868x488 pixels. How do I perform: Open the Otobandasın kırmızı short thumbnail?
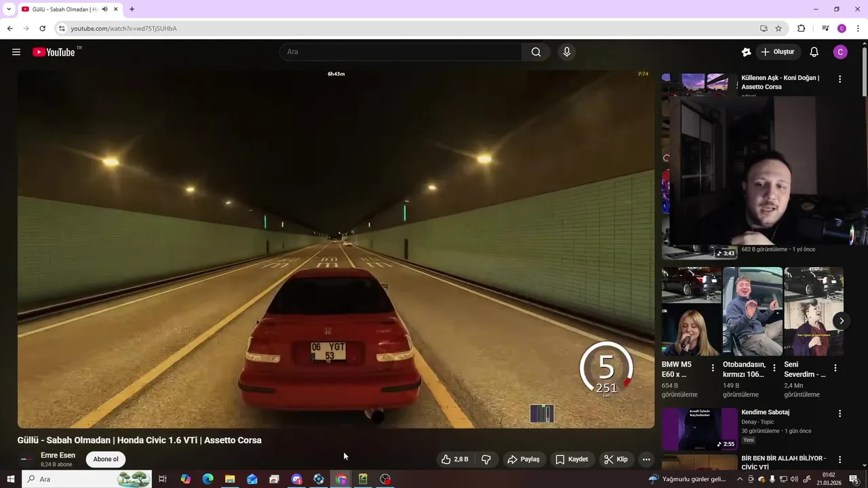[x=753, y=311]
